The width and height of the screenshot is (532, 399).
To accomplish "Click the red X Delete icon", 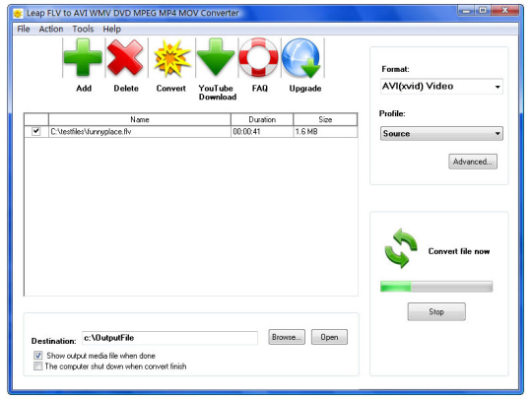I will [125, 57].
